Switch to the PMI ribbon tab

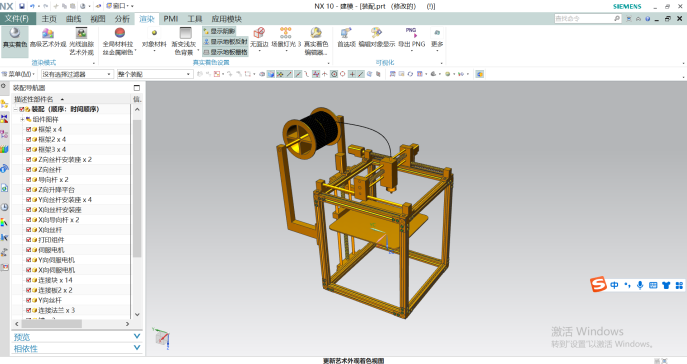(x=170, y=19)
